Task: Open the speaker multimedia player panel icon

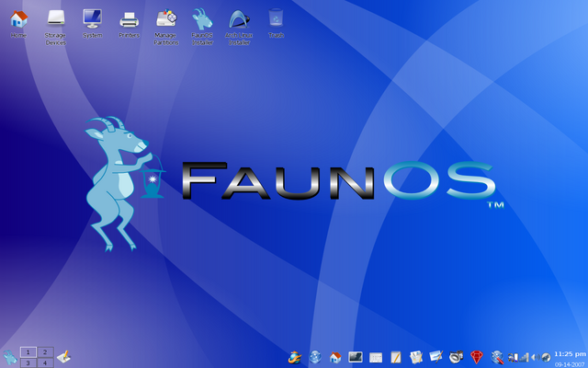Action: click(x=457, y=357)
